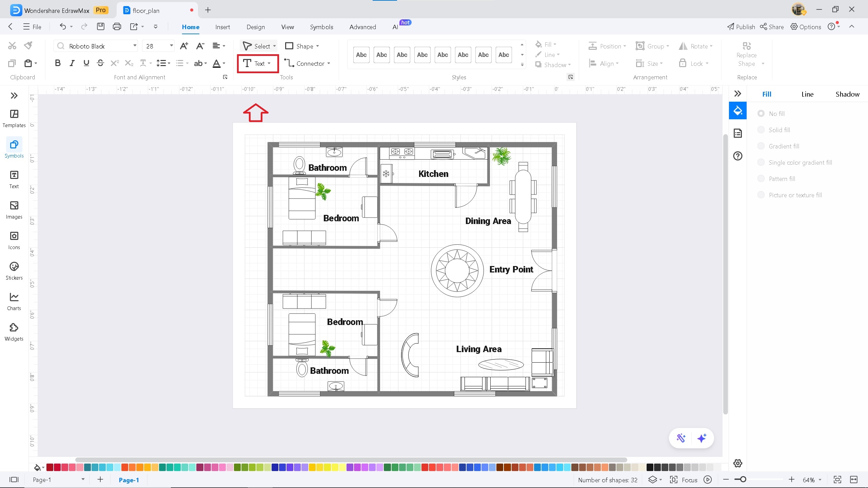Pick the dark red swatch at the palette's left end
Image resolution: width=868 pixels, height=488 pixels.
click(x=50, y=467)
